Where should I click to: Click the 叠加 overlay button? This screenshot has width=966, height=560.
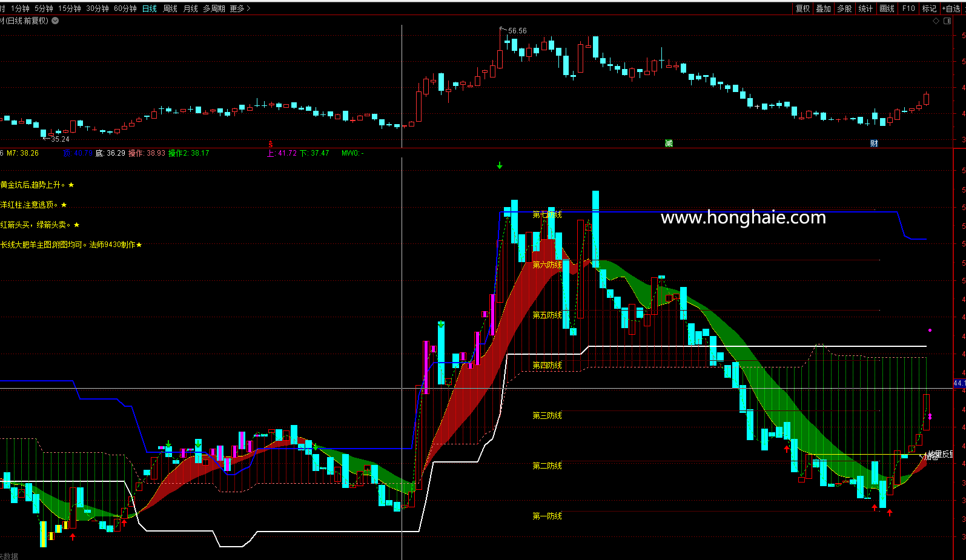823,8
